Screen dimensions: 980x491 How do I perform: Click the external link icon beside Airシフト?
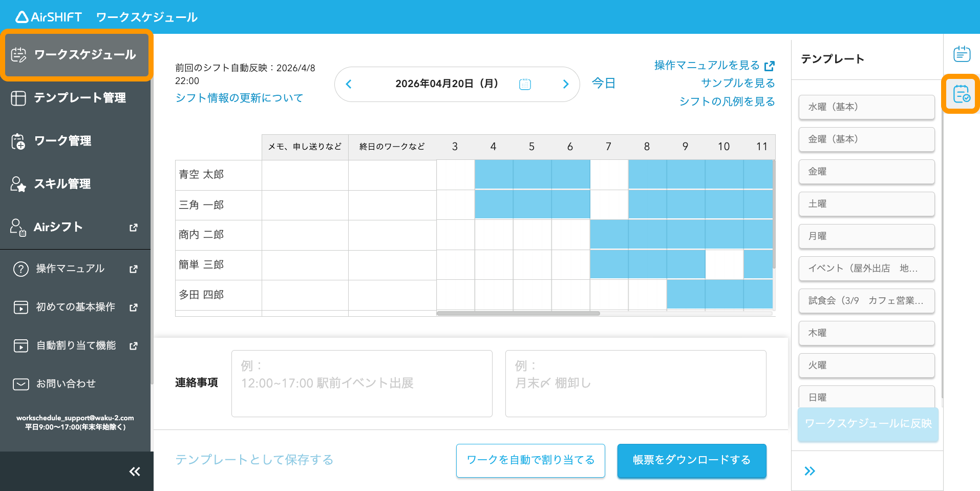point(134,228)
